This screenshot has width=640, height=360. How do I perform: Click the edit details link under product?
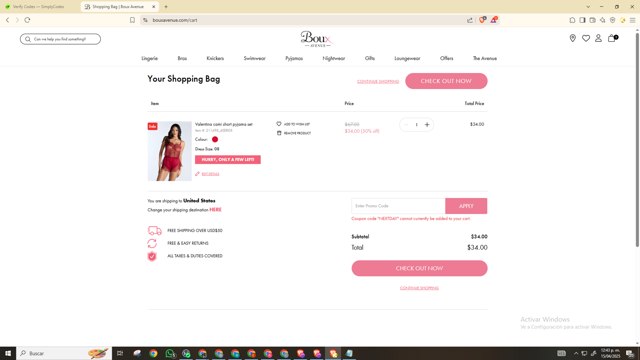click(210, 174)
